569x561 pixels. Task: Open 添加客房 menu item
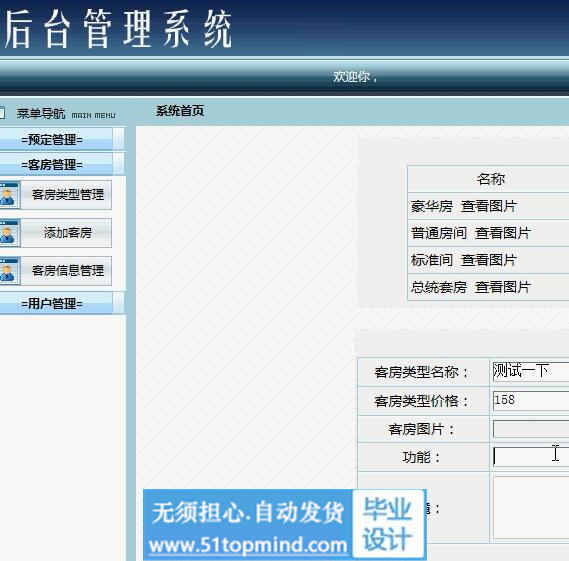click(x=67, y=233)
